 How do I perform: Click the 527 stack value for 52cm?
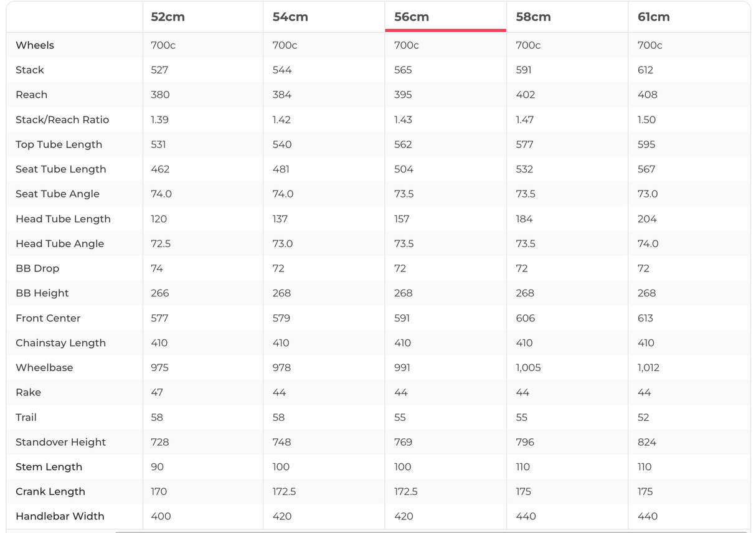tap(159, 70)
